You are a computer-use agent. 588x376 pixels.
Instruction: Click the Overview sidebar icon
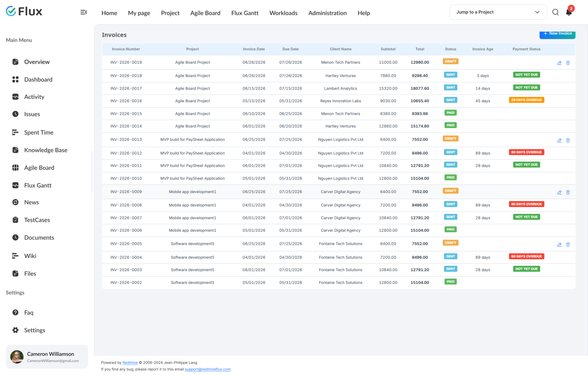[x=15, y=62]
